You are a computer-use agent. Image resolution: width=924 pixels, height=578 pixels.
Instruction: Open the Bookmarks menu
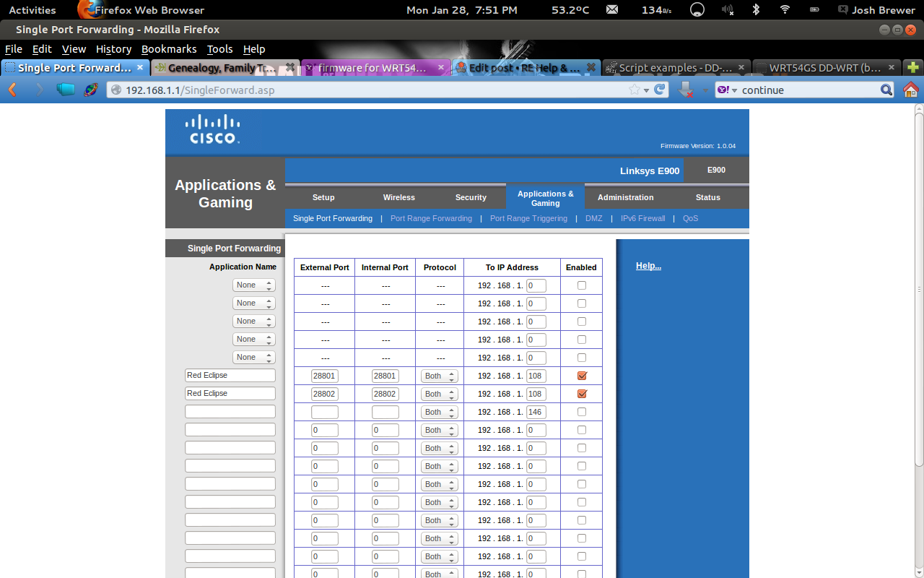pos(169,49)
